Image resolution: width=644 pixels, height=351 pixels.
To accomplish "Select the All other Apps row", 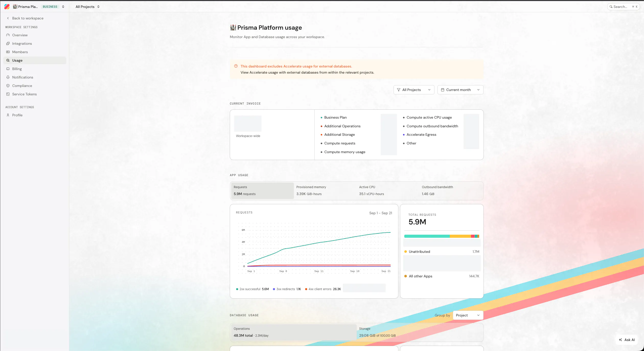I will 442,276.
